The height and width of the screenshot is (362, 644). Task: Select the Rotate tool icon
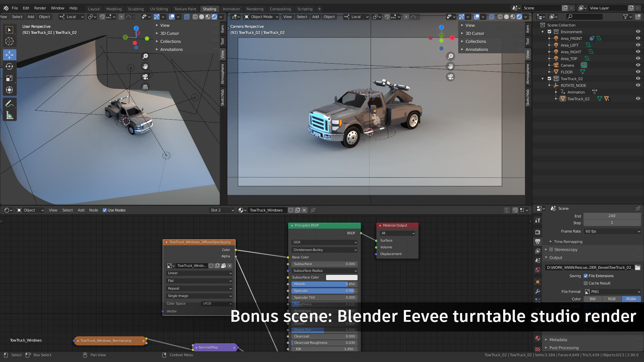[9, 66]
